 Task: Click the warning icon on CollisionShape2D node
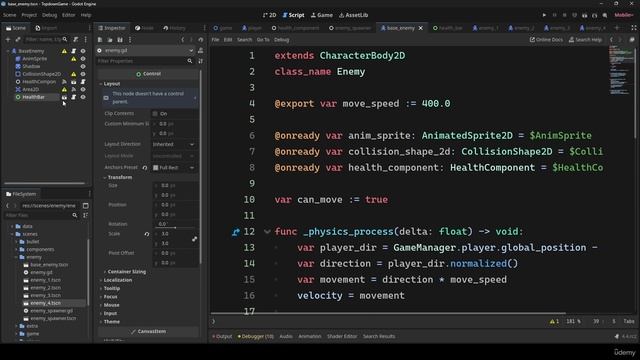click(73, 74)
